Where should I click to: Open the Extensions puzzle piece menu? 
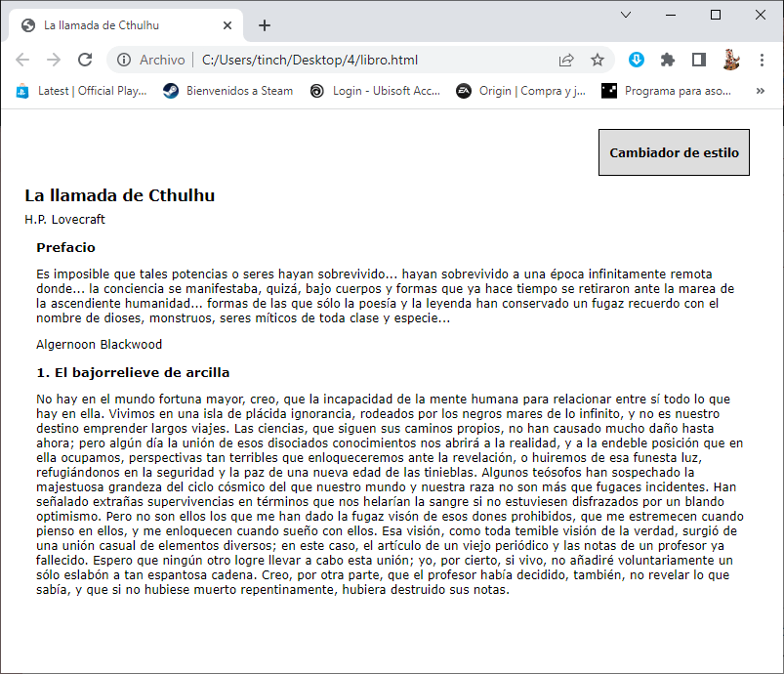point(668,60)
